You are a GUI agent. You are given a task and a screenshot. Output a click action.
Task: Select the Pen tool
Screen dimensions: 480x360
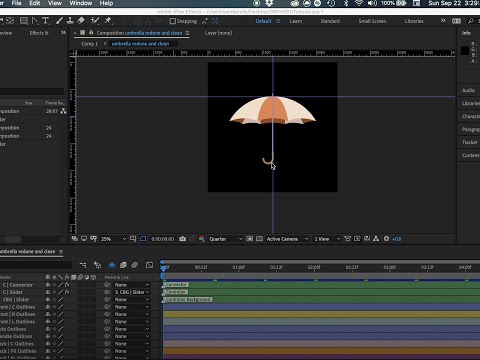click(x=35, y=21)
